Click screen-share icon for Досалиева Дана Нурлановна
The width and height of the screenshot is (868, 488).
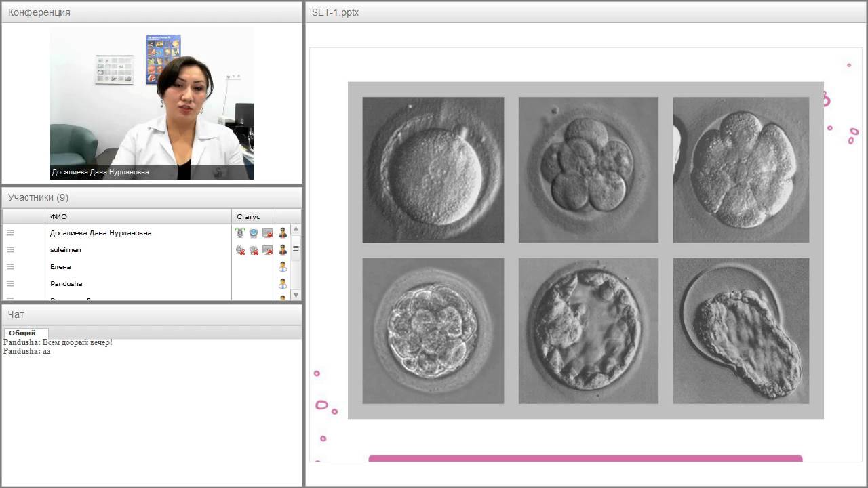268,232
